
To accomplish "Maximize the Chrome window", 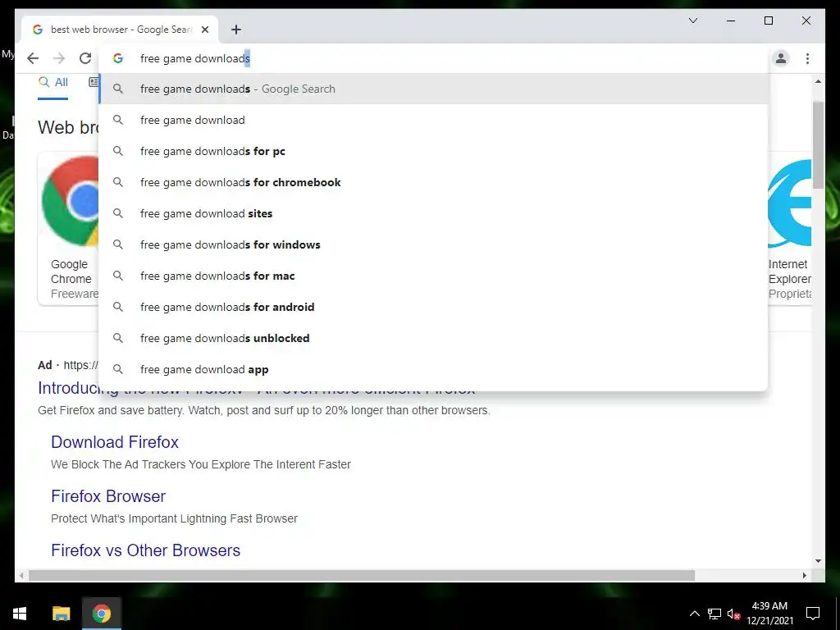I will 768,21.
